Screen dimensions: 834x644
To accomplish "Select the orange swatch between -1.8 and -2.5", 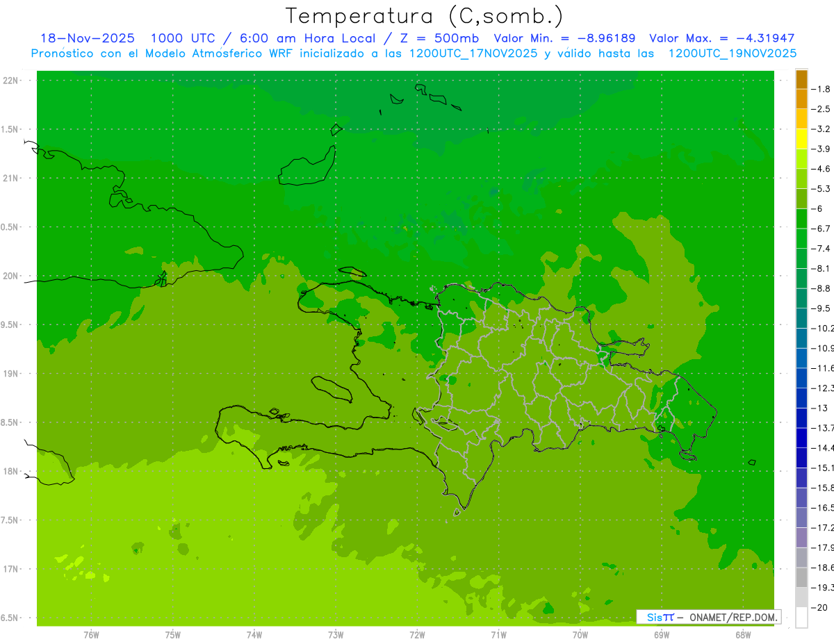I will point(801,99).
